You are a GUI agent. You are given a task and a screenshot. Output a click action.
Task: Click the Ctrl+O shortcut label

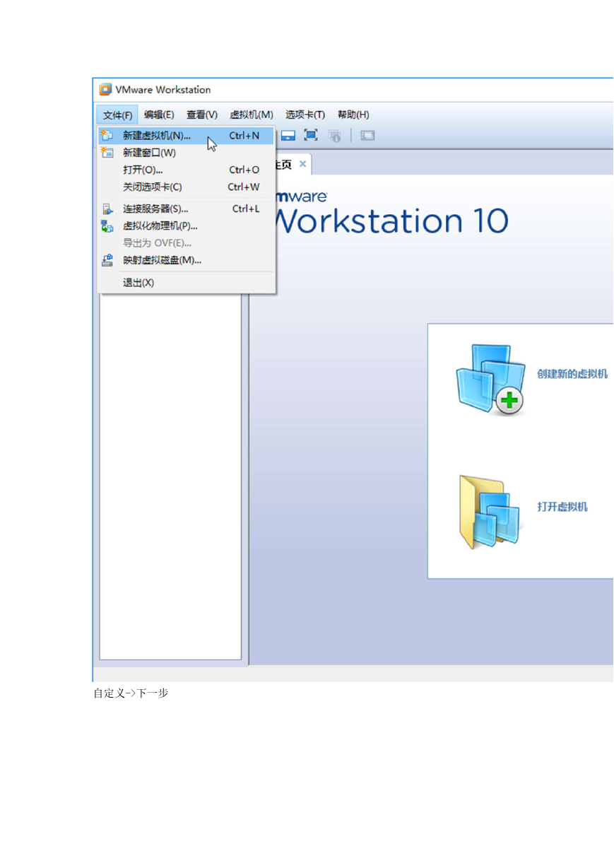click(x=244, y=170)
